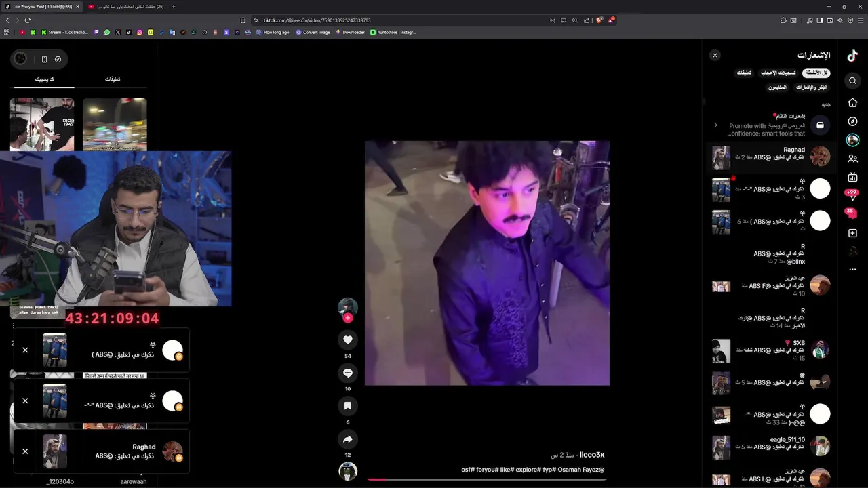This screenshot has height=488, width=868.
Task: Click the compass icon in top-left pill
Action: click(x=58, y=59)
